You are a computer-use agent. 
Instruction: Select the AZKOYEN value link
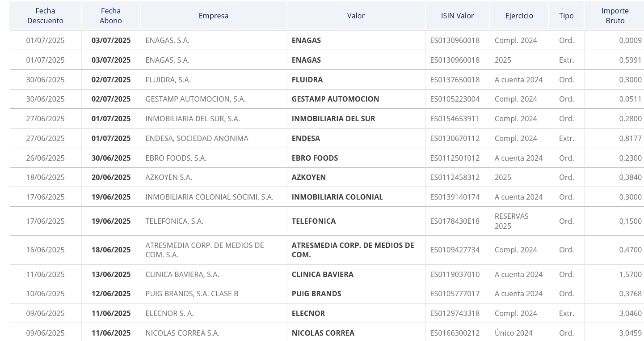[309, 177]
